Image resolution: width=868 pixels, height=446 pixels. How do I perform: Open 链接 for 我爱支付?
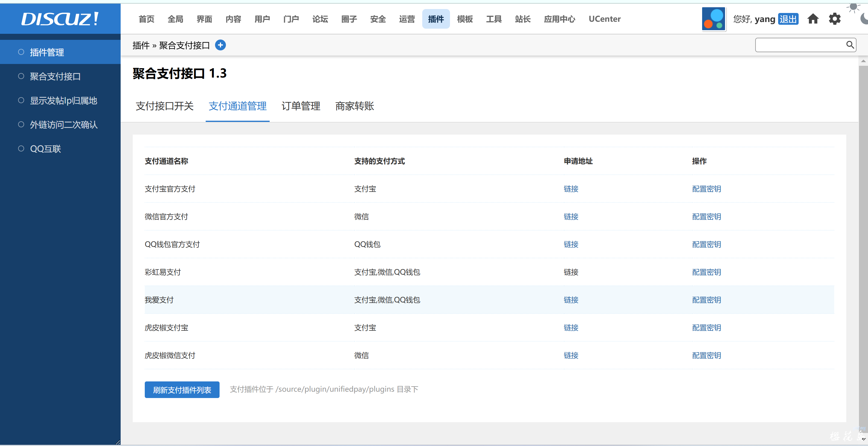(571, 300)
